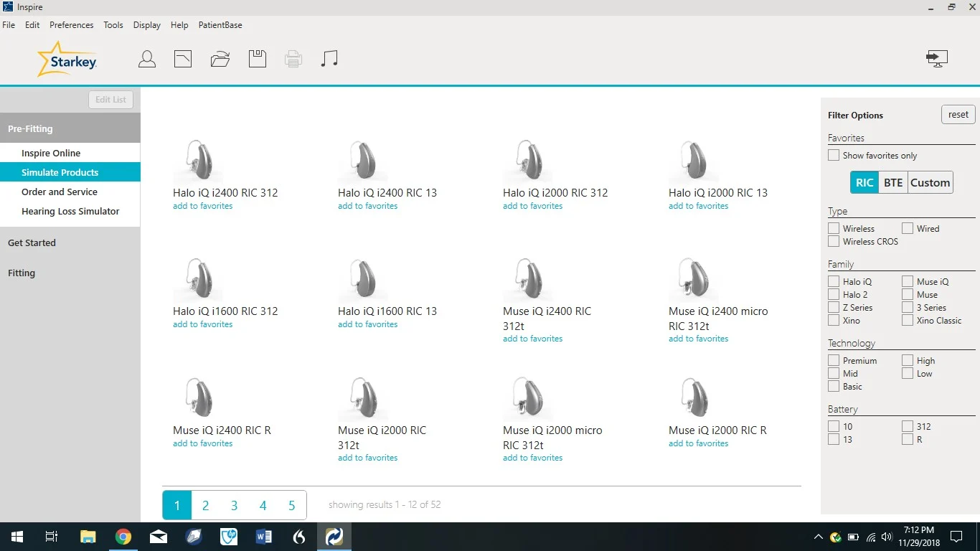
Task: Click the printer icon in toolbar
Action: click(x=293, y=59)
